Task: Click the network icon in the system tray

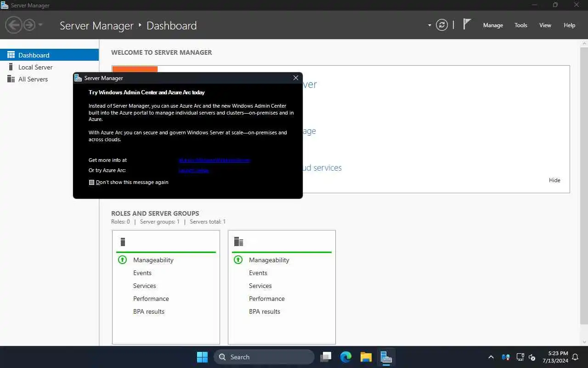Action: click(520, 357)
